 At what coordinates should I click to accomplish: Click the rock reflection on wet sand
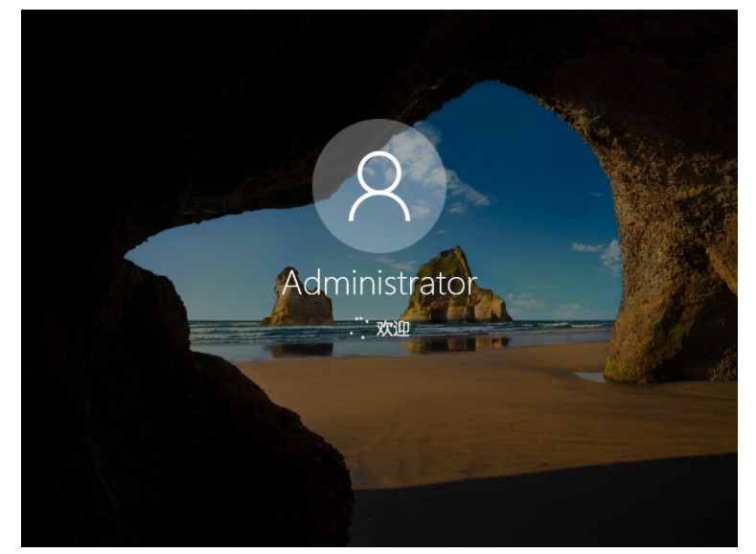453,345
